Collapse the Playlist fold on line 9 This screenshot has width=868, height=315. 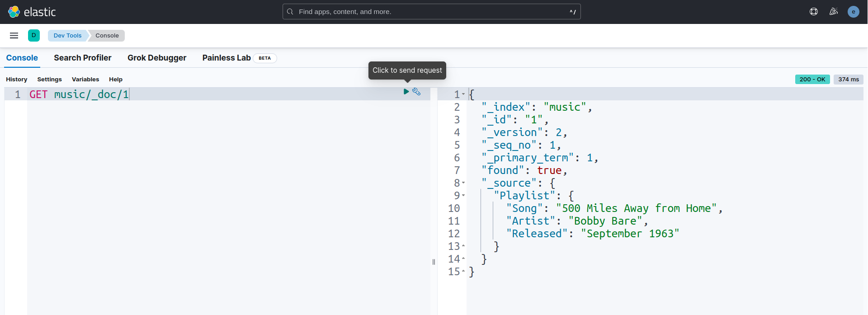click(x=463, y=195)
